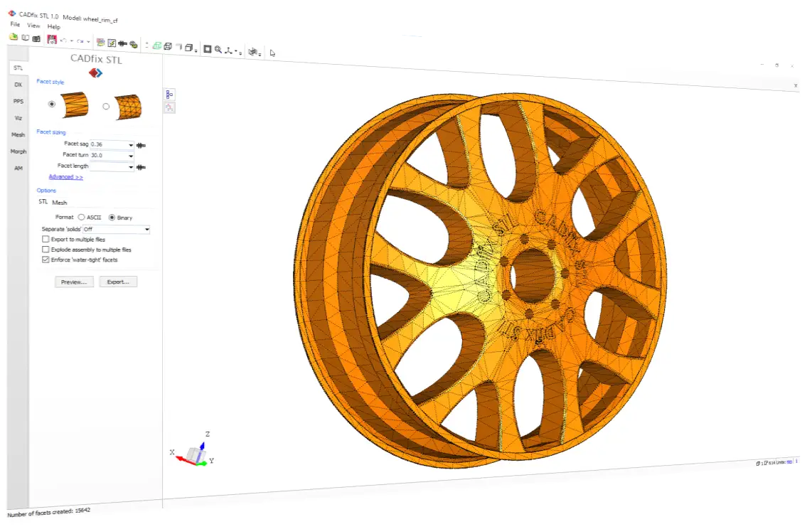Viewport: 812px width, 529px height.
Task: Switch to the DX side tab
Action: [18, 85]
